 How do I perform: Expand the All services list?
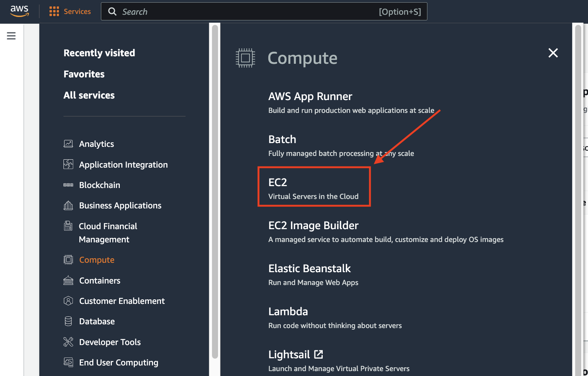point(89,95)
